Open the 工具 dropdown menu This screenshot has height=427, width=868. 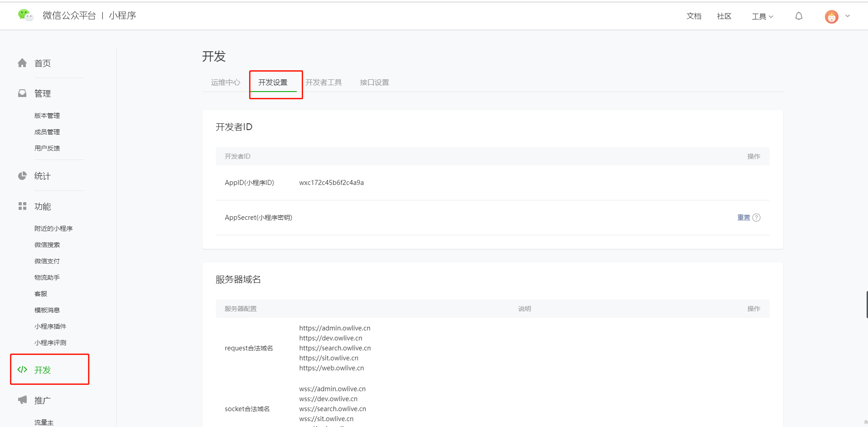pos(762,16)
